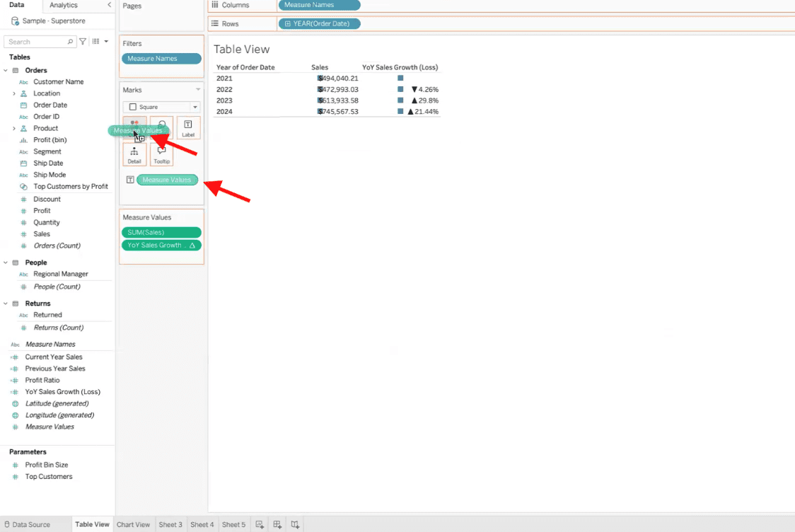795x532 pixels.
Task: Click the Measure Names pill under Filters
Action: 161,58
